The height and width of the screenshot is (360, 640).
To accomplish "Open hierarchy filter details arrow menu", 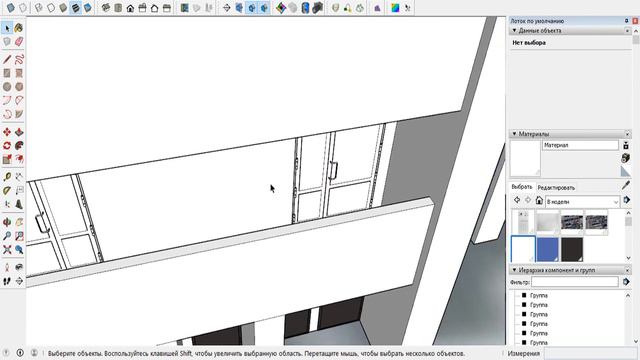I will pyautogui.click(x=627, y=282).
